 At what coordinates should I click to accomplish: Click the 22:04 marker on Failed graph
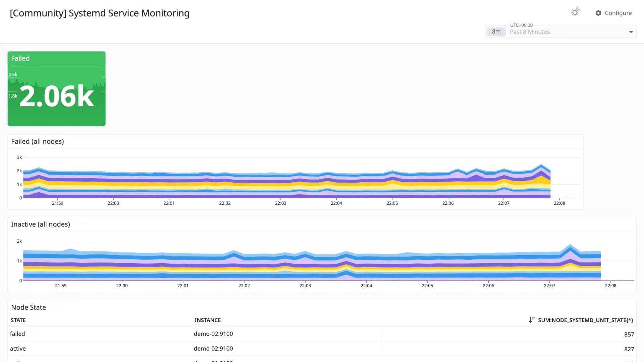point(336,203)
